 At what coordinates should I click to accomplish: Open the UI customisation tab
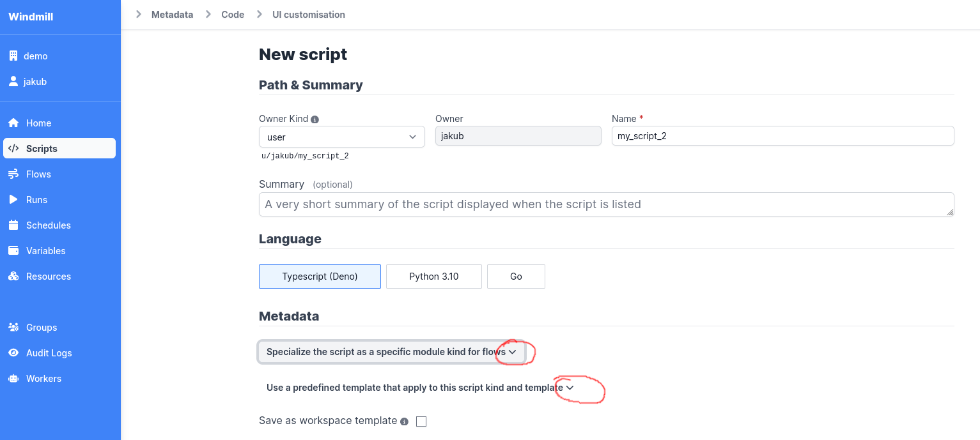pos(309,14)
